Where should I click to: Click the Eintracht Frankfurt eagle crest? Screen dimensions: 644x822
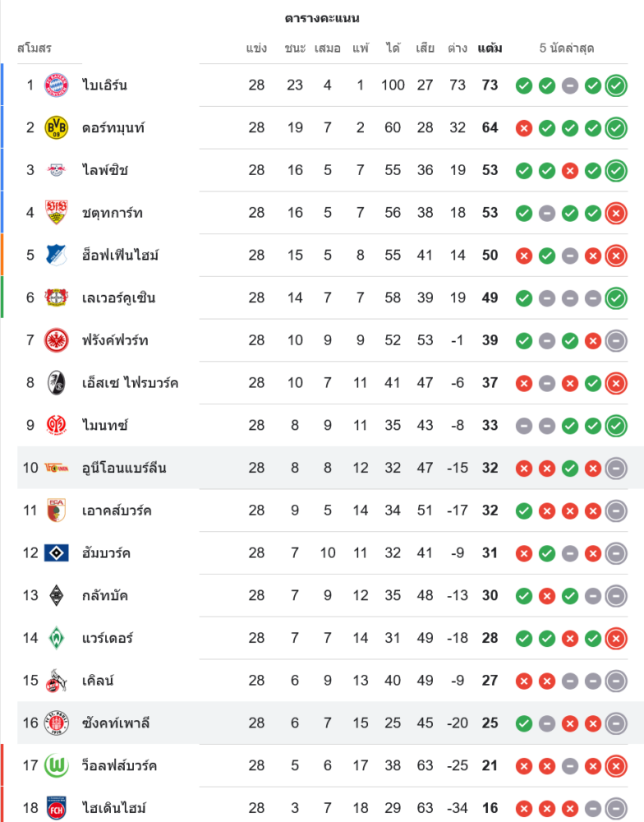pyautogui.click(x=57, y=340)
